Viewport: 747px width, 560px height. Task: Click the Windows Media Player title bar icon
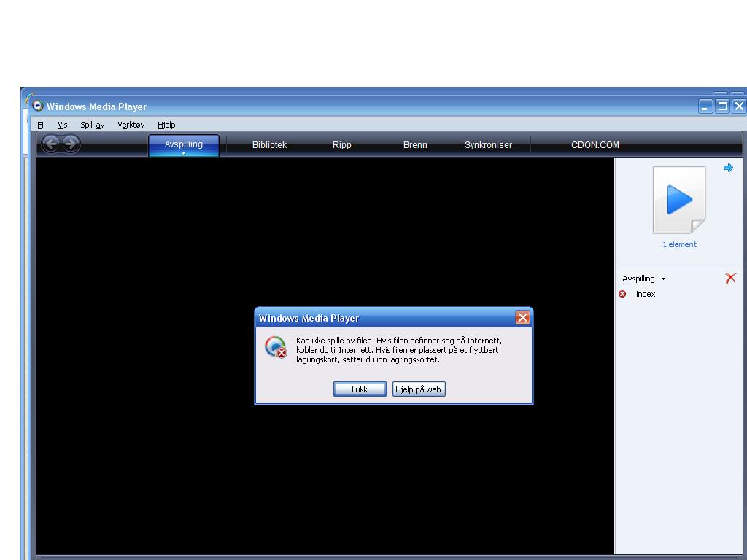pos(38,106)
